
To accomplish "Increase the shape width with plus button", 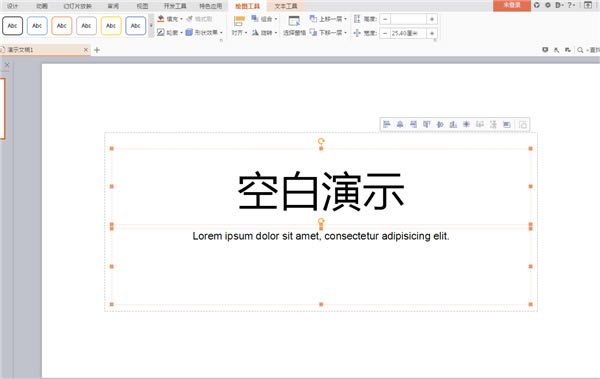I will [432, 33].
